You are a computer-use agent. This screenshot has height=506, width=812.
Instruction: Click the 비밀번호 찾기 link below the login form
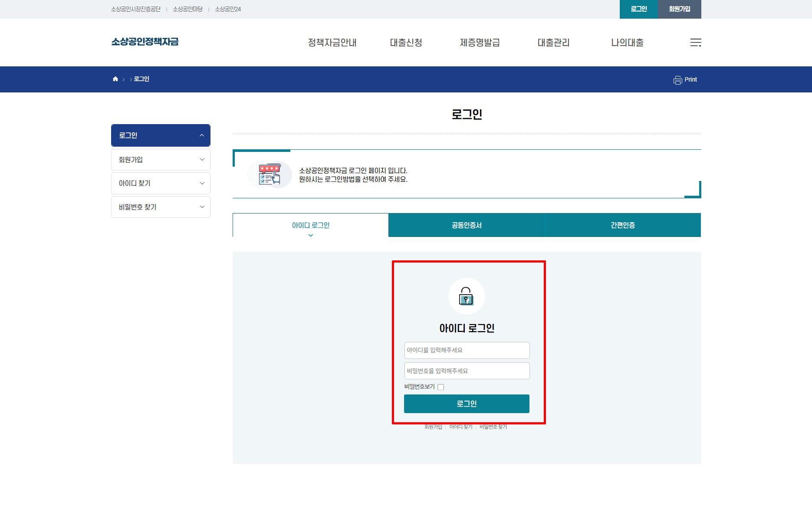pos(493,427)
